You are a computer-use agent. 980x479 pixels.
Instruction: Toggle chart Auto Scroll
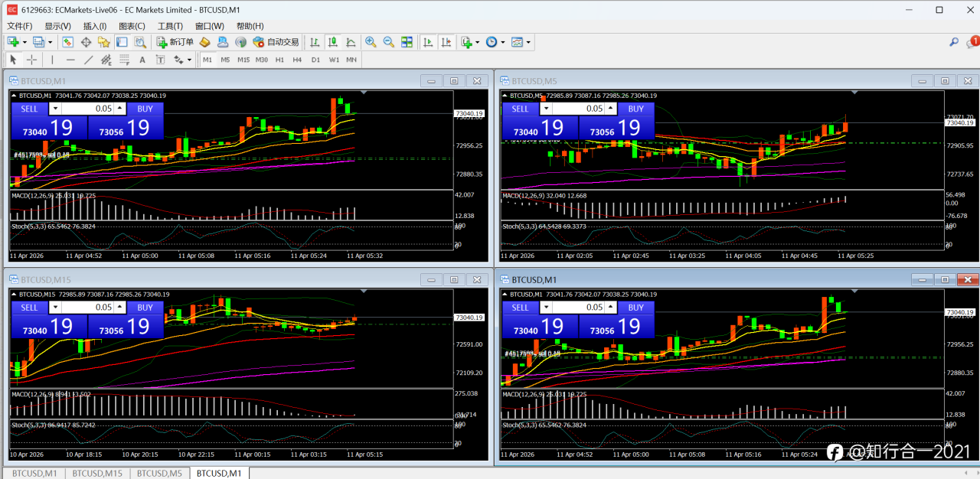click(x=428, y=42)
